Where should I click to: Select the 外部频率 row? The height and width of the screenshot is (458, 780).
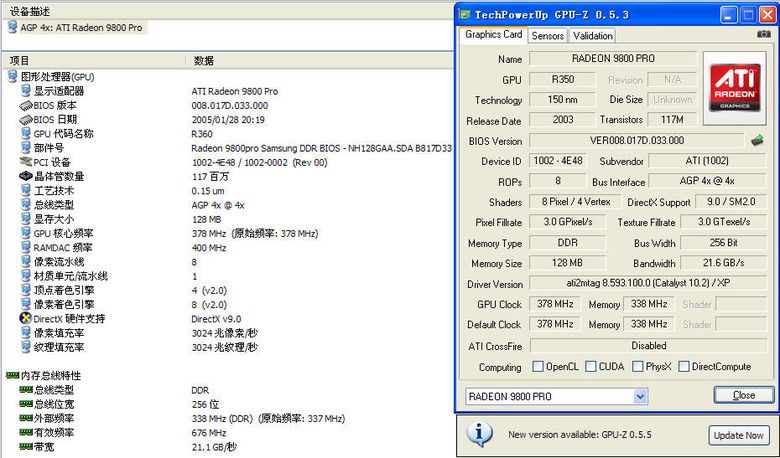tap(227, 418)
